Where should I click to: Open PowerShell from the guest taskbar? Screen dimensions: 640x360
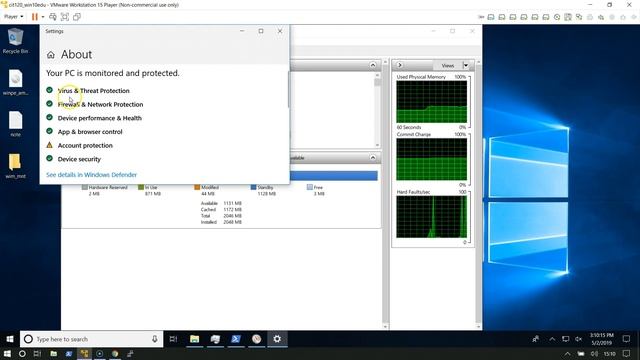point(236,339)
